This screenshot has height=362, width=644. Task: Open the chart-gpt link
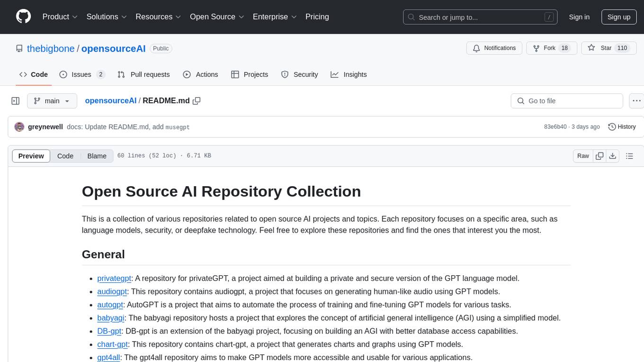113,344
